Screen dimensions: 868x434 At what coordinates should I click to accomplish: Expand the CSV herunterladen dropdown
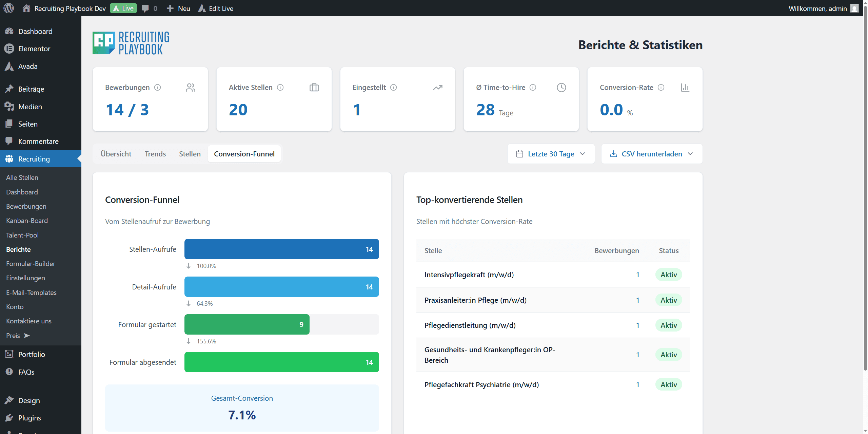coord(651,154)
